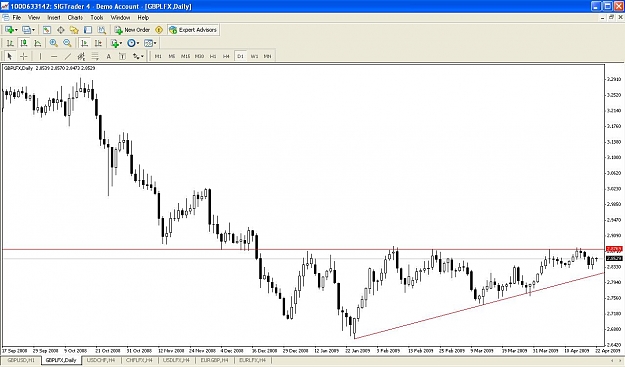Pick the horizontal line drawing tool

54,56
